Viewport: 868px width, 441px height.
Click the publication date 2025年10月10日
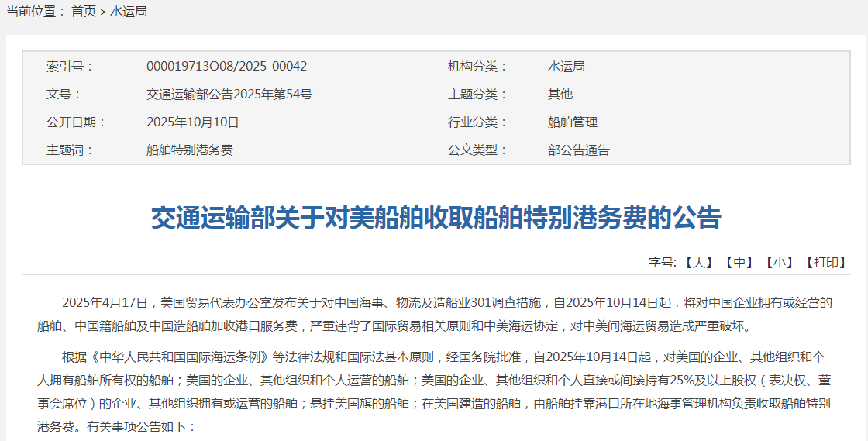point(192,122)
